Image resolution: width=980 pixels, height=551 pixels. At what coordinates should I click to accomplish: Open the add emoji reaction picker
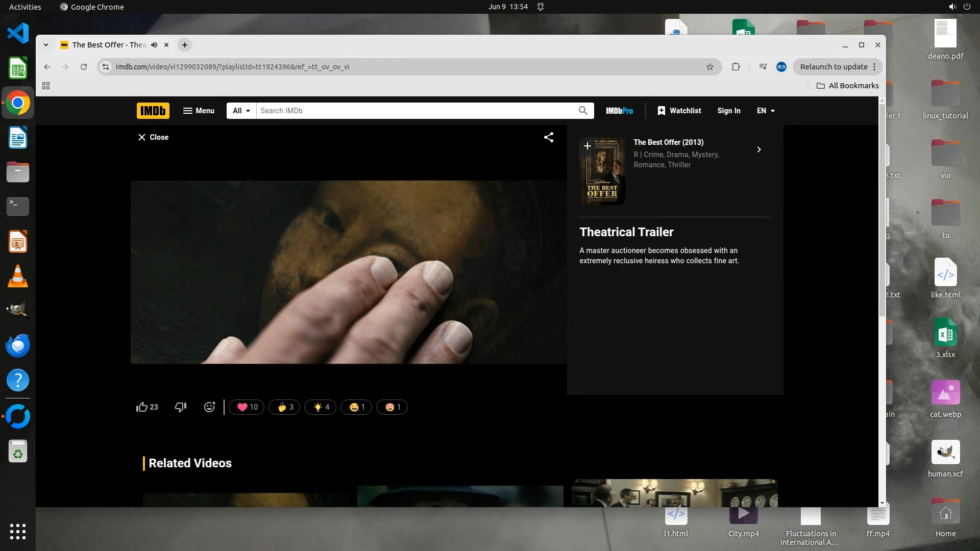[x=209, y=407]
